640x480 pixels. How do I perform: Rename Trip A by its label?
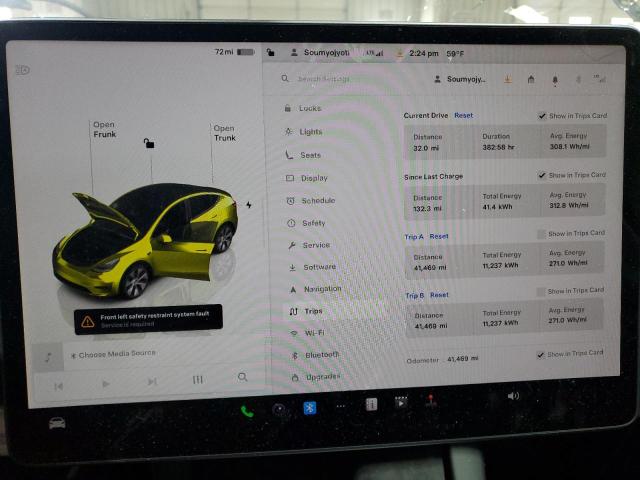coord(414,237)
